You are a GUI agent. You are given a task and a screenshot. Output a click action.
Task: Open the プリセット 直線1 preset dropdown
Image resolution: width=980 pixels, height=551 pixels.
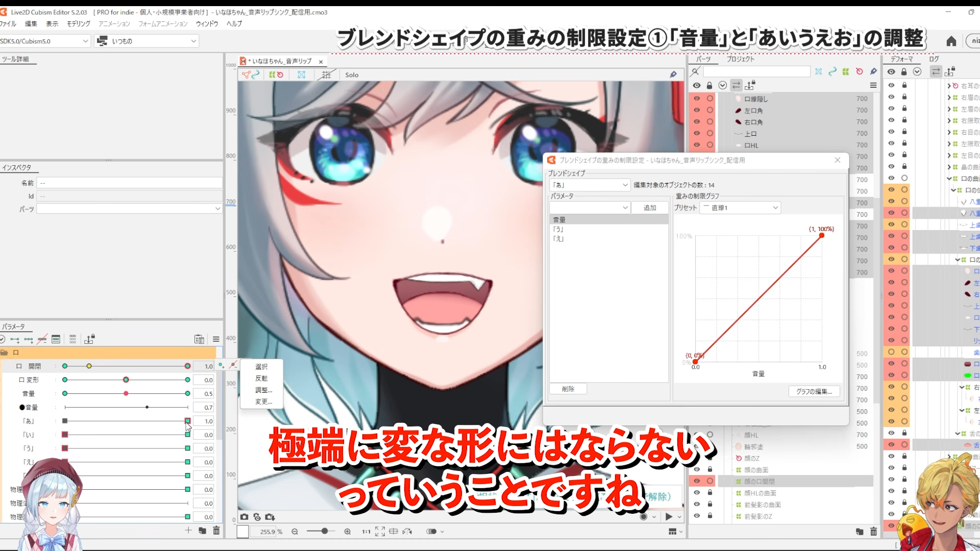740,208
